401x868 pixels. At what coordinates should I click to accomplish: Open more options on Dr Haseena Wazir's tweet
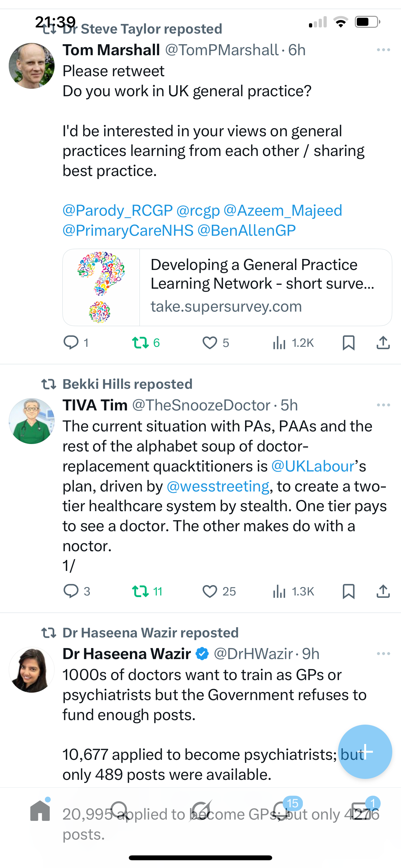pos(383,654)
